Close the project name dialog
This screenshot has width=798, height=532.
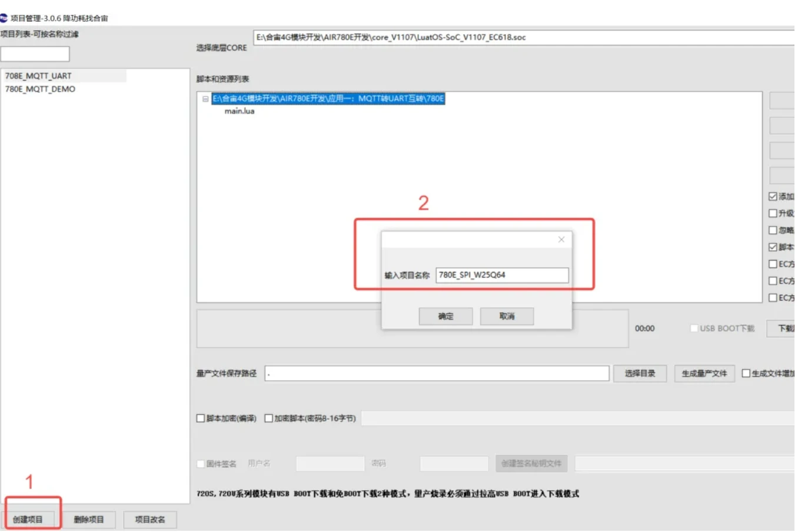point(561,240)
